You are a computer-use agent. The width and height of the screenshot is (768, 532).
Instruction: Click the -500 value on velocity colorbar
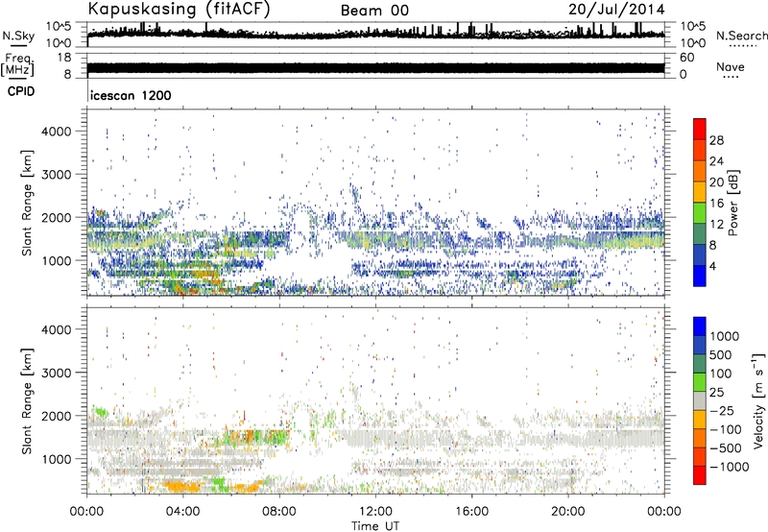click(726, 448)
